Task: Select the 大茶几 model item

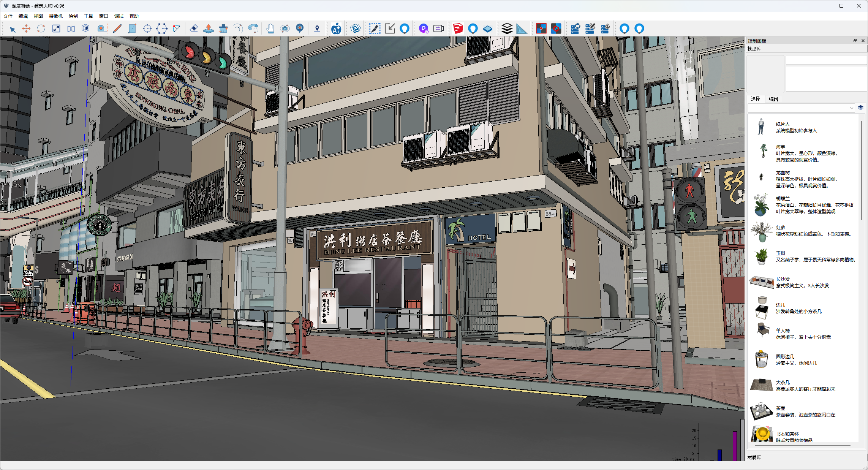Action: [x=803, y=386]
